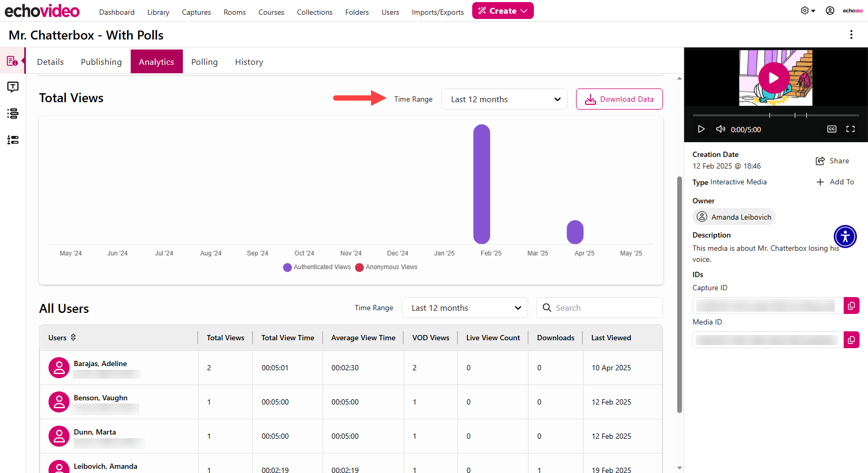
Task: Select the Analytics tab
Action: [157, 62]
